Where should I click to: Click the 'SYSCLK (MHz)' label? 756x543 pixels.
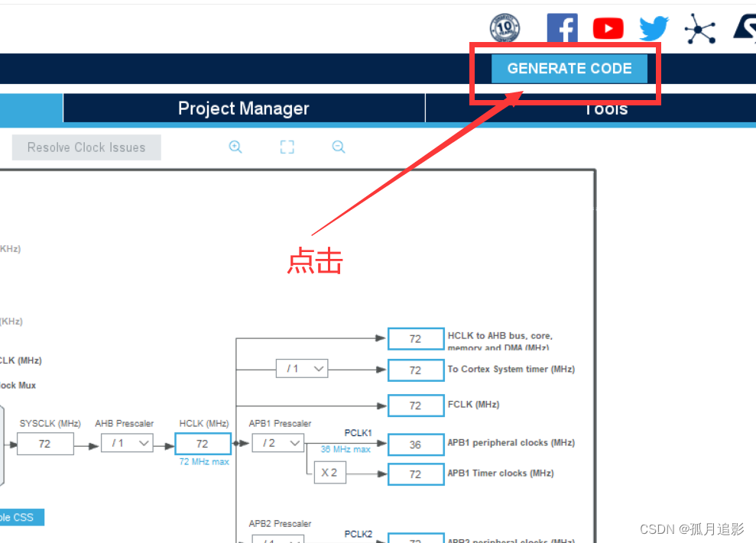click(50, 424)
